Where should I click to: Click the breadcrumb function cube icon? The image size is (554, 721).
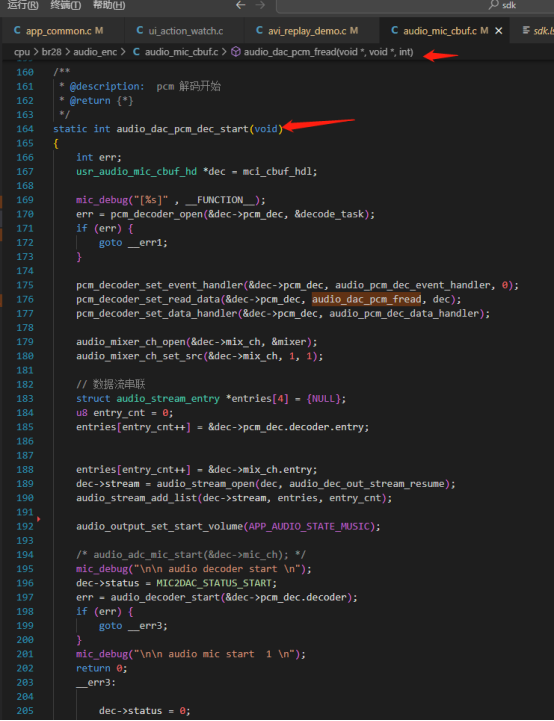[x=236, y=52]
